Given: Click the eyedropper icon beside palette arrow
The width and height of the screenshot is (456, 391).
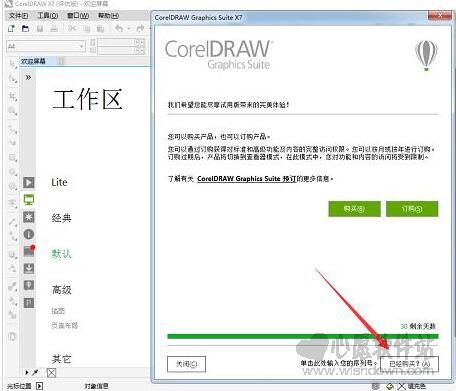Looking at the screenshot, I should click(x=35, y=372).
